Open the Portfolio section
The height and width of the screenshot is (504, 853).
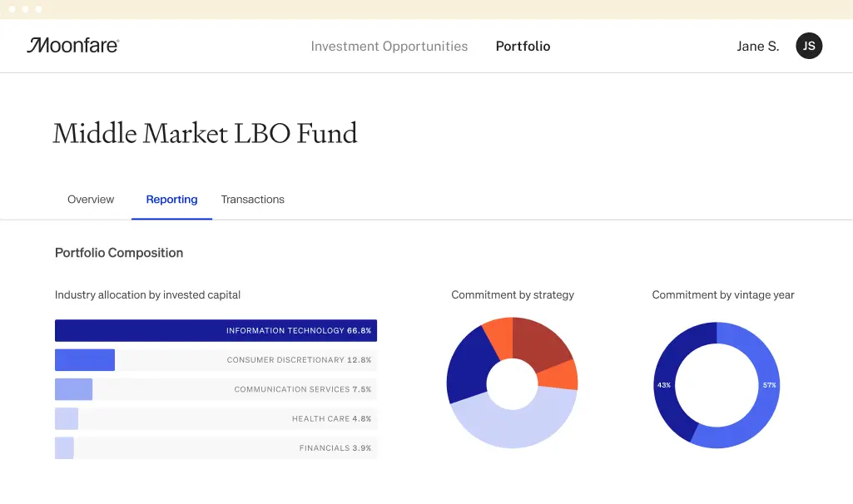click(x=523, y=46)
